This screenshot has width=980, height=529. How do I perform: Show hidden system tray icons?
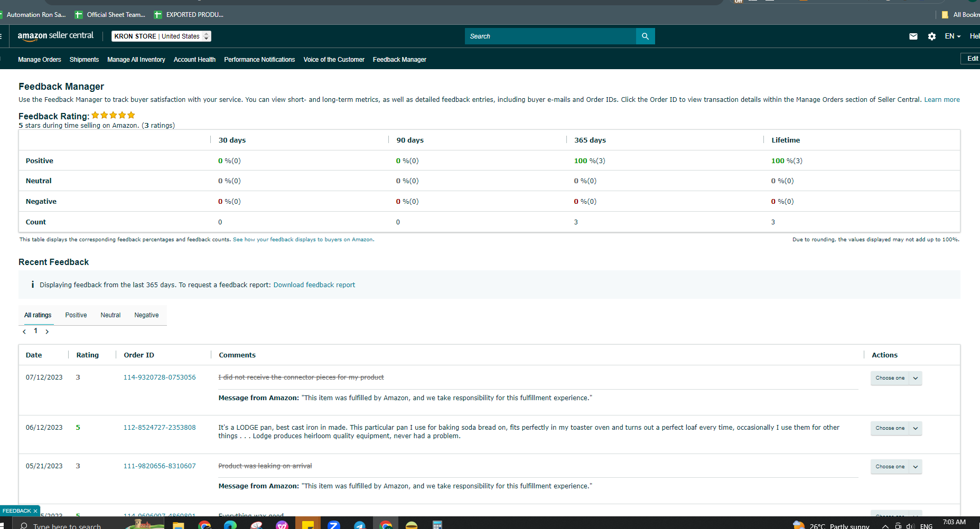click(x=885, y=526)
